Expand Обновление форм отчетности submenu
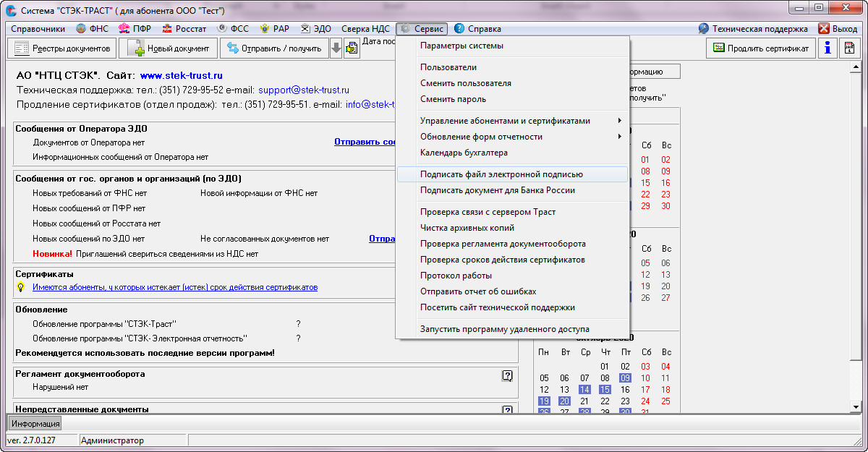868x452 pixels. [513, 137]
